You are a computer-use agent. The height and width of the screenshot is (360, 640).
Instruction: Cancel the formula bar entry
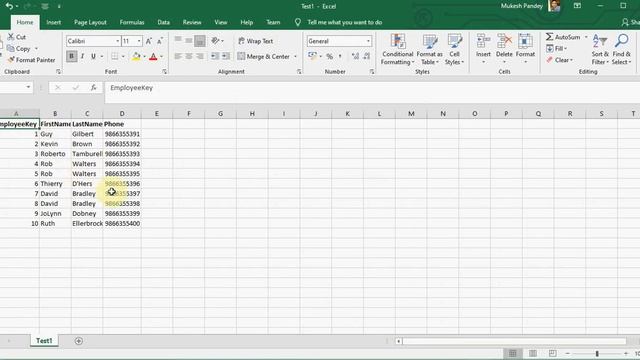58,87
